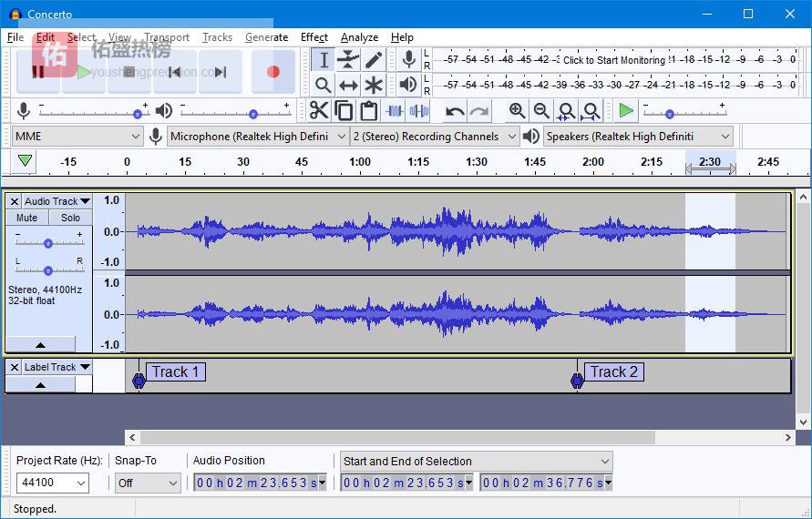Click the Zoom In magnifier

[517, 111]
